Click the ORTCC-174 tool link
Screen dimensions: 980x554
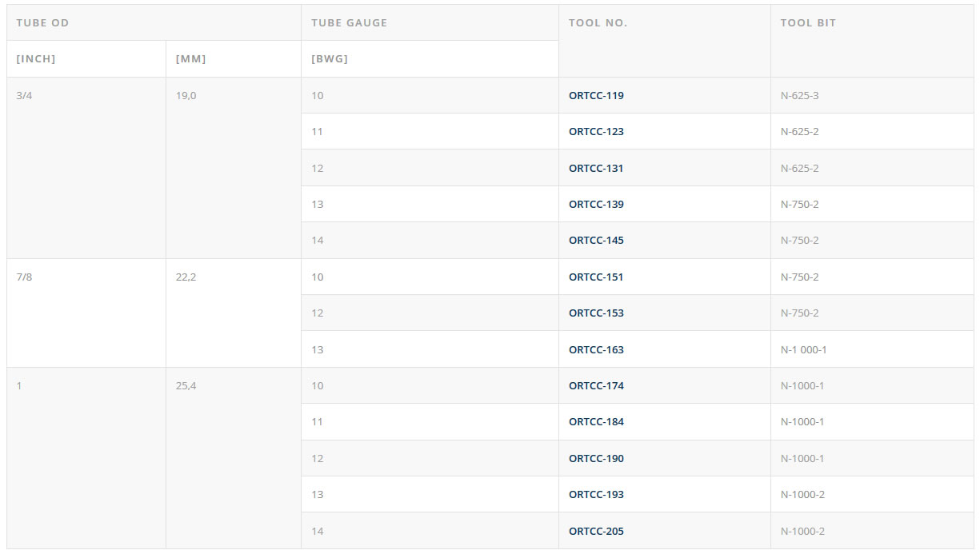pyautogui.click(x=596, y=386)
